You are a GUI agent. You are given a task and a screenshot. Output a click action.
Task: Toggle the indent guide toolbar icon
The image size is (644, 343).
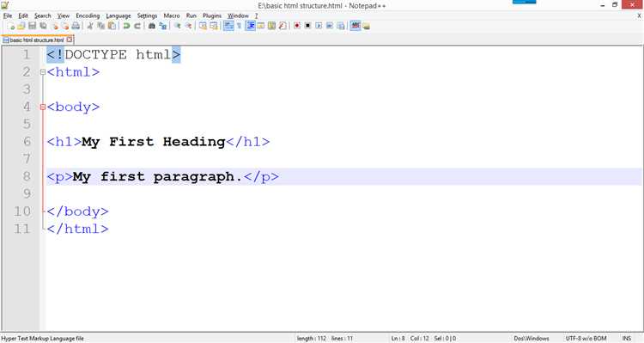(250, 26)
